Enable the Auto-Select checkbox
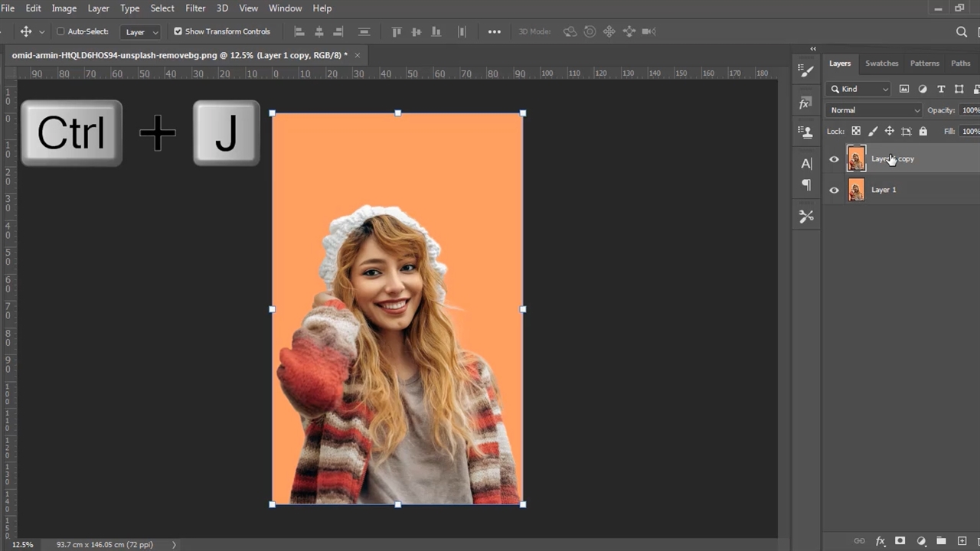 click(60, 31)
